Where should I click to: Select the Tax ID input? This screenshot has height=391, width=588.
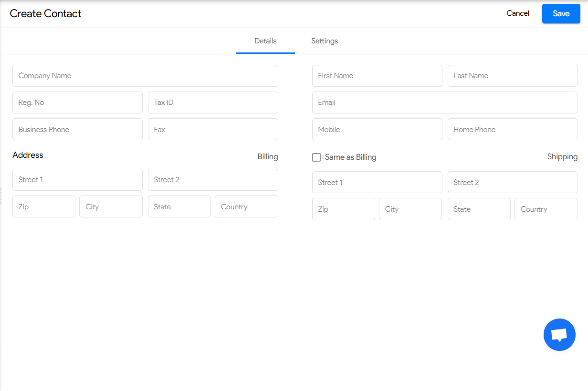[x=213, y=103]
